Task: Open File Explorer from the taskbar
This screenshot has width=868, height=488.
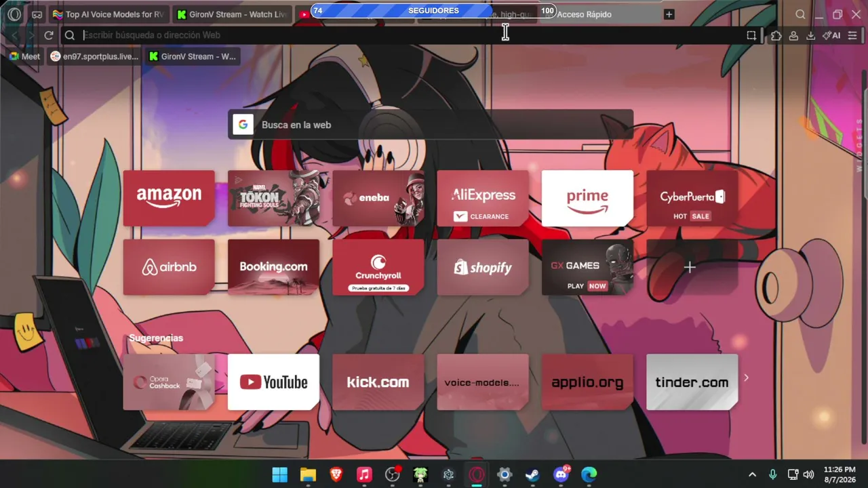Action: tap(308, 474)
